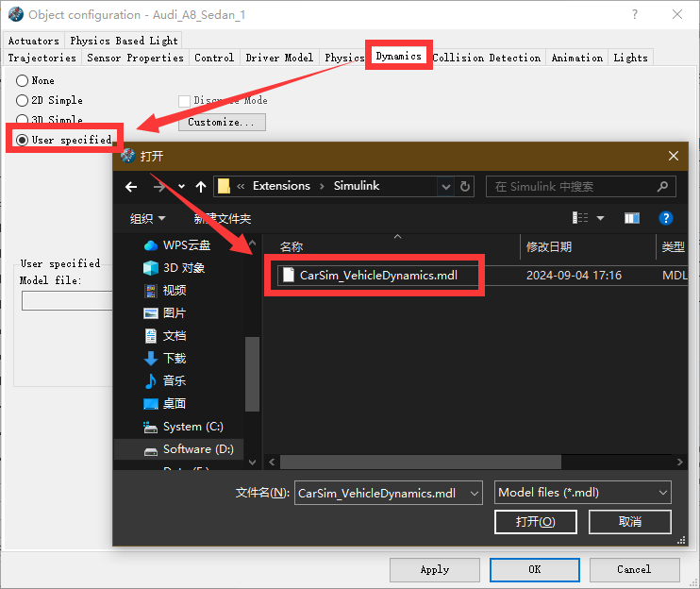Expand the view options dropdown arrow
700x589 pixels.
[x=600, y=218]
